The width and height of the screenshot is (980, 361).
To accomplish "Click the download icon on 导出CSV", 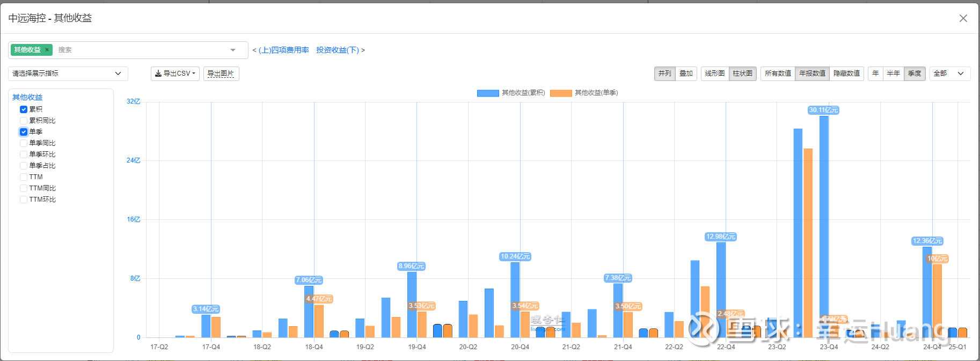I will pos(158,73).
